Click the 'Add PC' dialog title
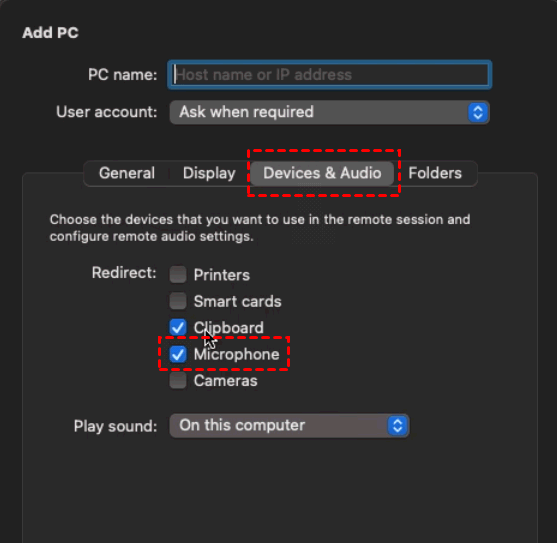557x543 pixels. [x=50, y=33]
